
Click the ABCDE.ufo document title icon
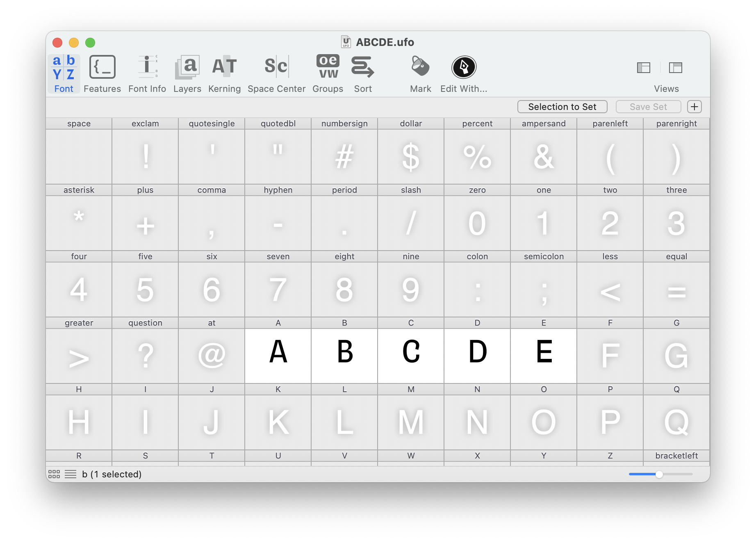(x=346, y=42)
